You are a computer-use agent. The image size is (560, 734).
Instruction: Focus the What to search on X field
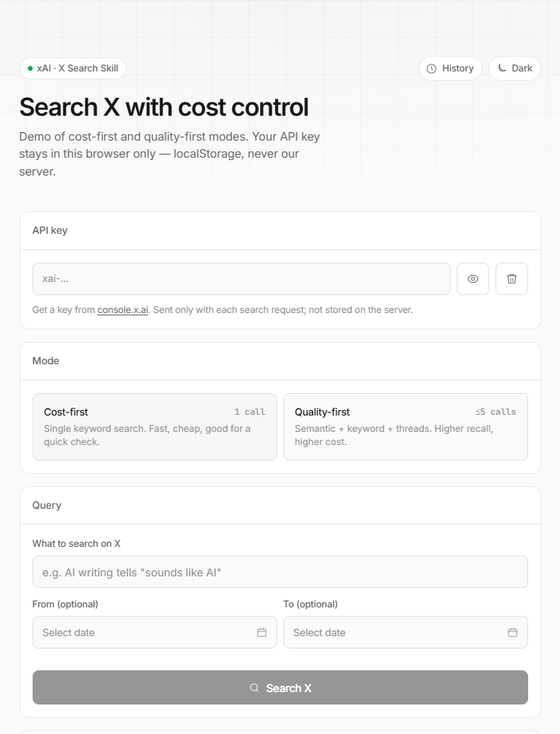click(280, 572)
